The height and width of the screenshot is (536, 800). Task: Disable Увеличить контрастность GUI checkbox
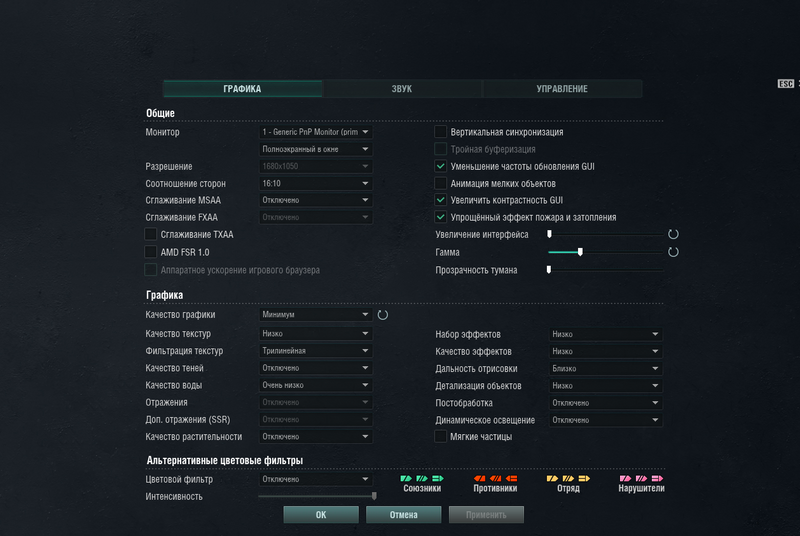pos(441,200)
